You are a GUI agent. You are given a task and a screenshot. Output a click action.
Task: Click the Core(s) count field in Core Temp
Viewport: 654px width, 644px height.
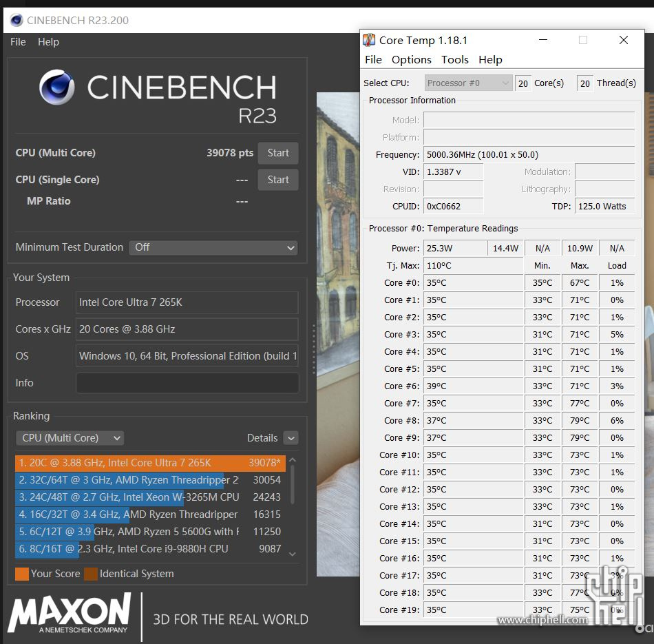(x=523, y=83)
